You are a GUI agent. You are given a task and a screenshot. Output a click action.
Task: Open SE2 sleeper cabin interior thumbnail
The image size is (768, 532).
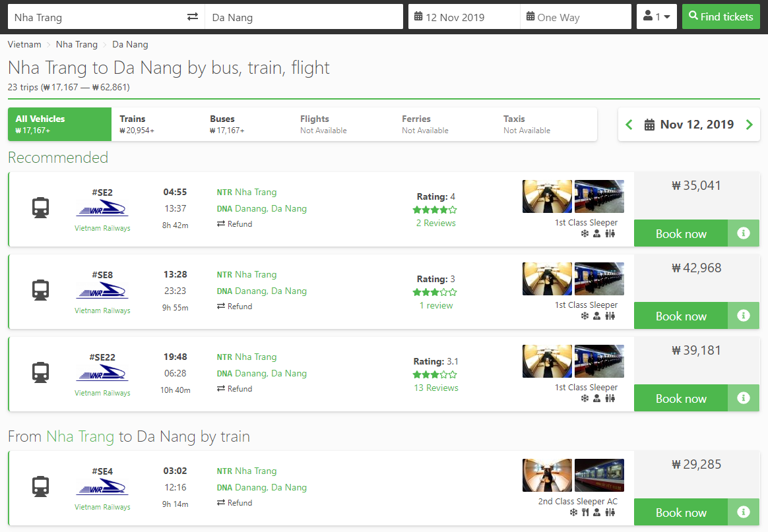point(547,196)
